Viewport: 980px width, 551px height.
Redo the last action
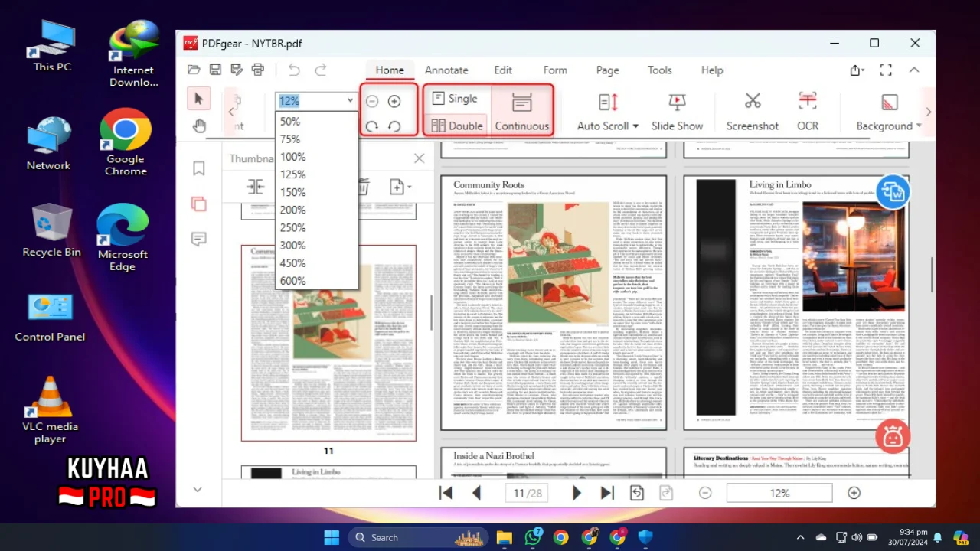(321, 70)
